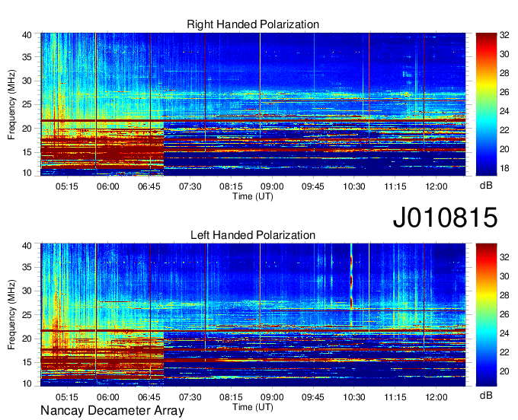Click the 09:00 time tick of the Right Handed plot
This screenshot has width=518, height=420.
[272, 186]
